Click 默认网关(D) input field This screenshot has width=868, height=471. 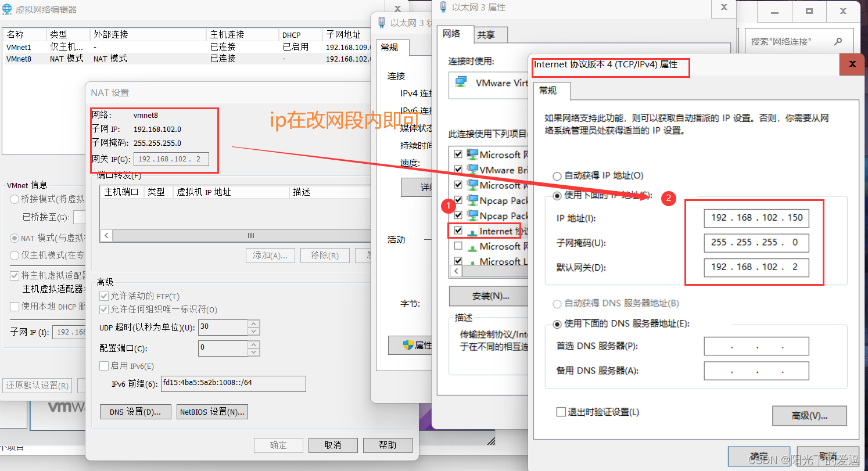(x=756, y=267)
